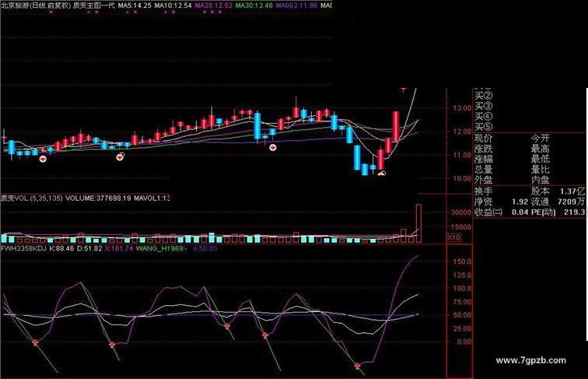Click the MA30:12.46 label
The height and width of the screenshot is (379, 588).
[254, 5]
